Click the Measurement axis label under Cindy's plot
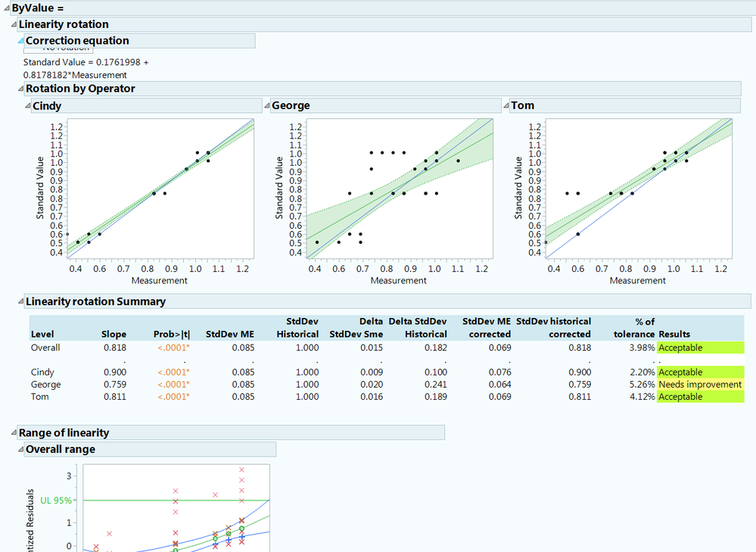Image resolution: width=756 pixels, height=552 pixels. pyautogui.click(x=159, y=280)
